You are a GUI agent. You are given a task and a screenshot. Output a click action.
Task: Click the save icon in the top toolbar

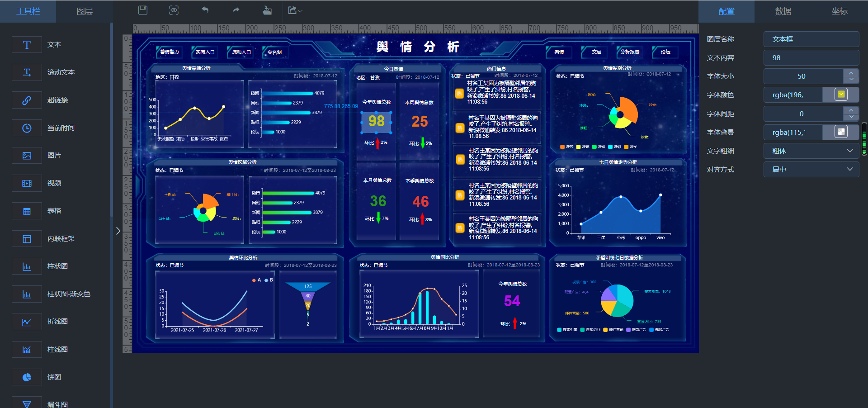[143, 10]
